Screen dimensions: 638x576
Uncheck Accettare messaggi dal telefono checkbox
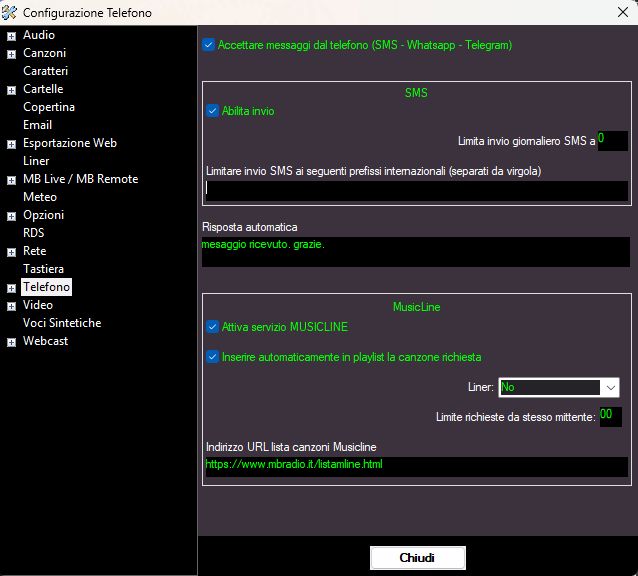208,45
